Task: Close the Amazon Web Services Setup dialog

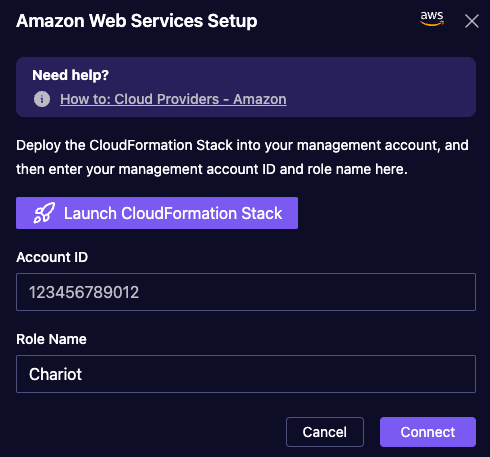Action: point(472,21)
